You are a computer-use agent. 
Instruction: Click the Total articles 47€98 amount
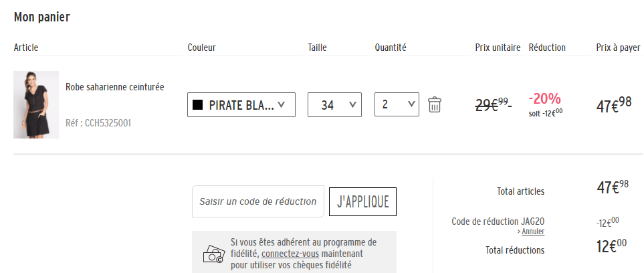point(612,187)
